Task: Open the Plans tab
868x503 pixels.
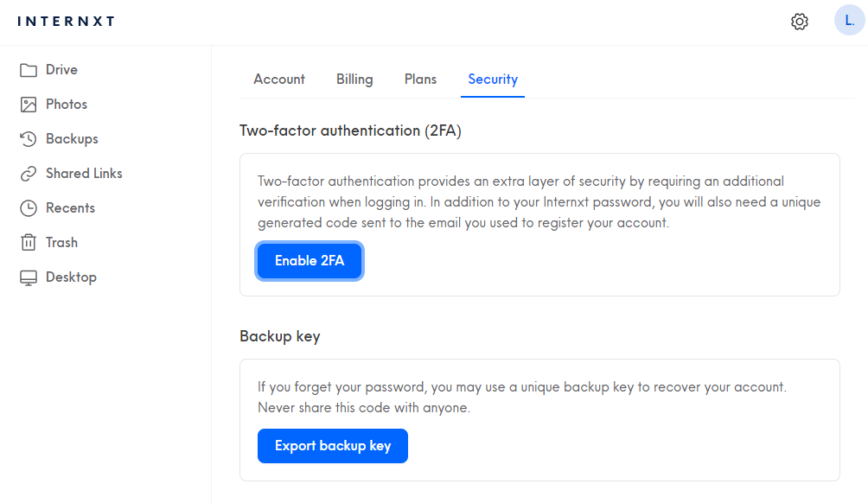Action: point(420,80)
